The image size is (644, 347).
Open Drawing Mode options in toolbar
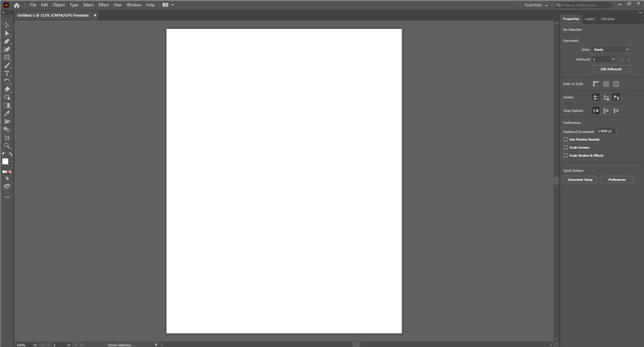pos(7,179)
